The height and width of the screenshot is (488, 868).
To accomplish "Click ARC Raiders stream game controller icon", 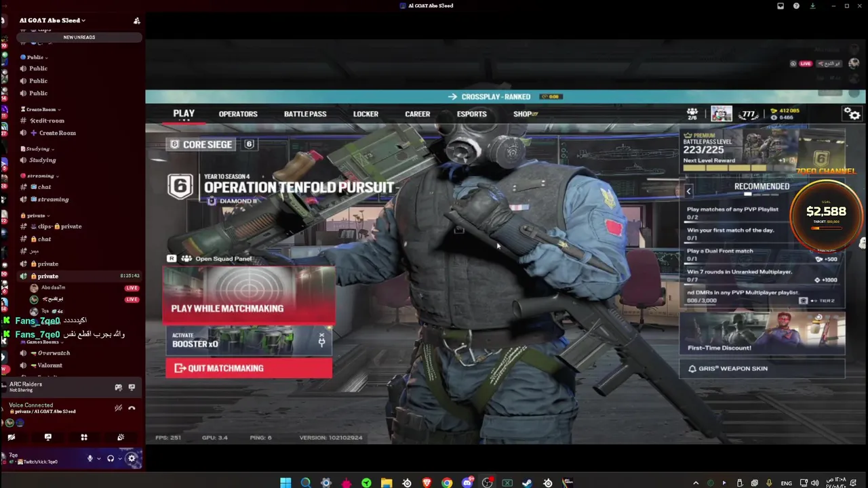I will (x=118, y=387).
